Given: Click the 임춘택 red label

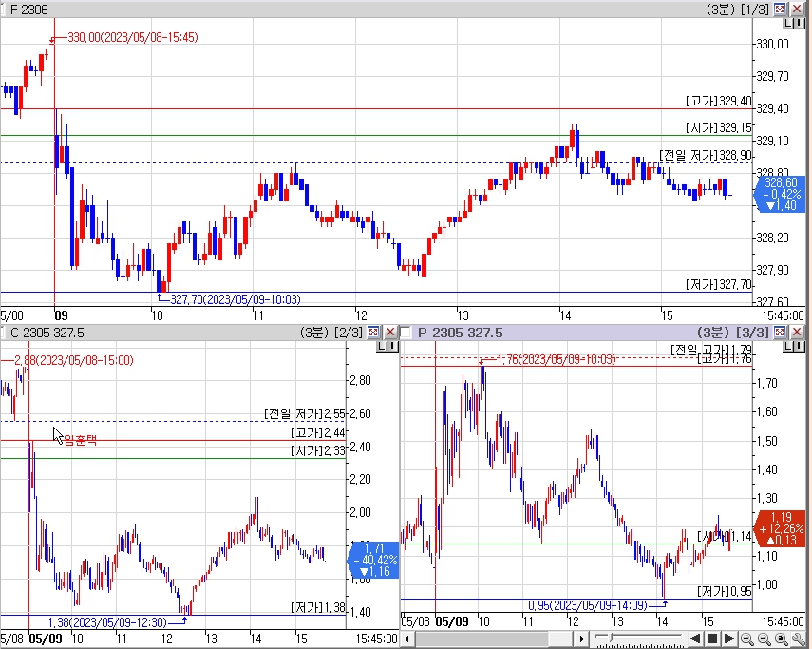Looking at the screenshot, I should click(81, 441).
